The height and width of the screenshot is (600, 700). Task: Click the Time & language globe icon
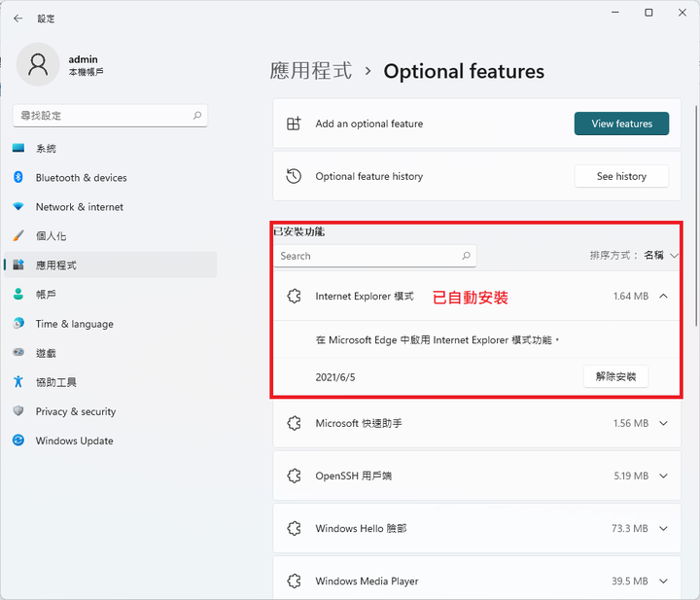click(18, 323)
